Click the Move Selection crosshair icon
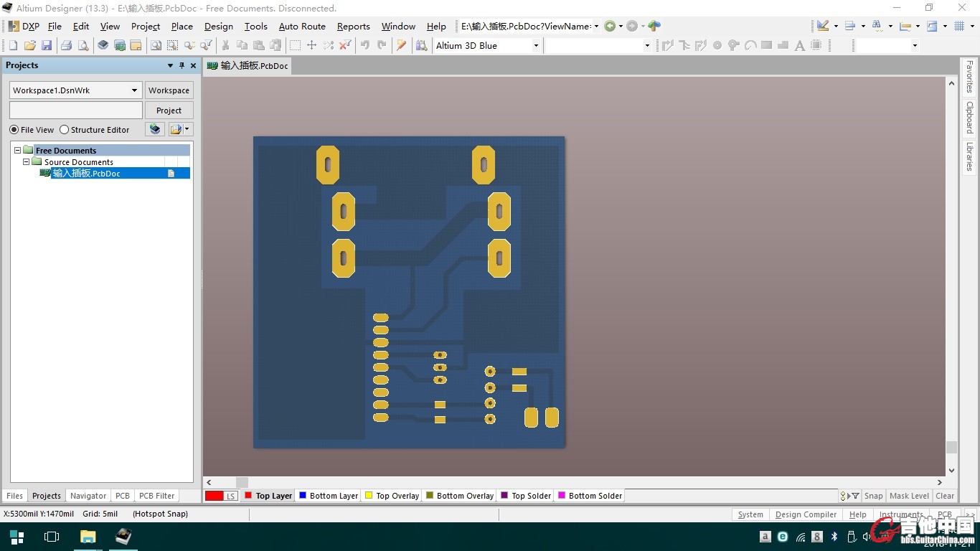Screen dimensions: 980x551 tap(311, 45)
